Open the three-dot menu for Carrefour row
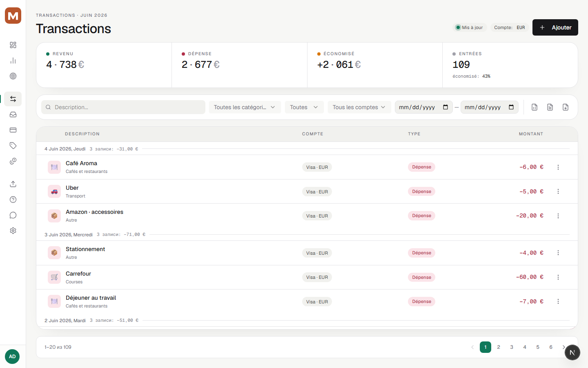The image size is (588, 368). (x=558, y=277)
